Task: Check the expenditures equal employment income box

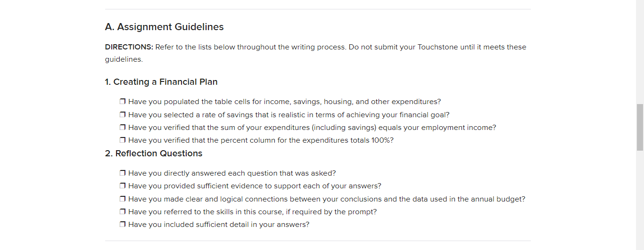Action: coord(123,127)
